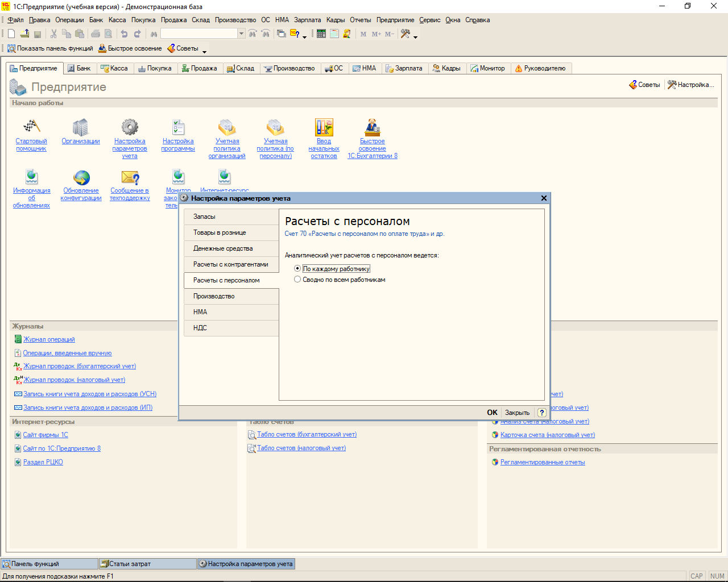
Task: Open Быстрое освоение 1С:Бухгалтерии 8 icon
Action: click(373, 127)
